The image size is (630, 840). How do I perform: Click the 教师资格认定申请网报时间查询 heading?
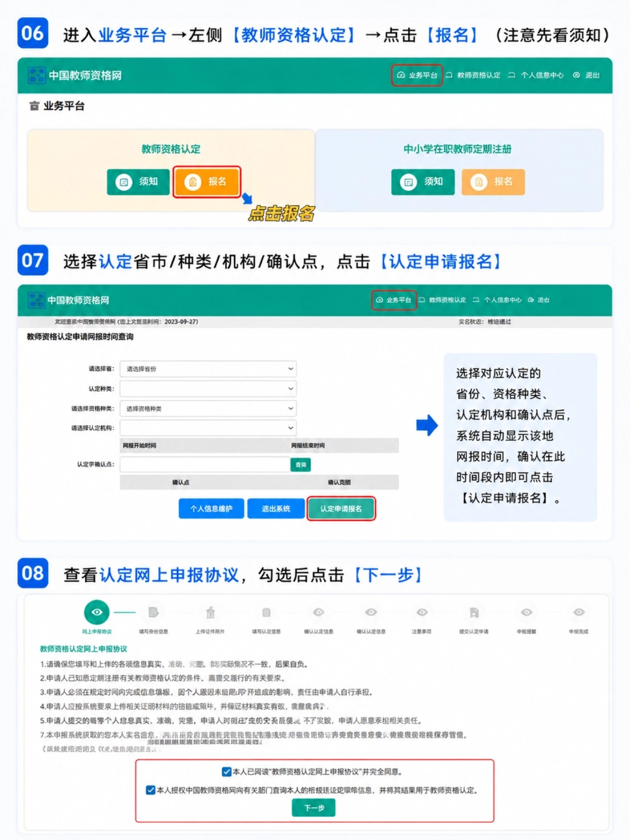click(x=80, y=337)
